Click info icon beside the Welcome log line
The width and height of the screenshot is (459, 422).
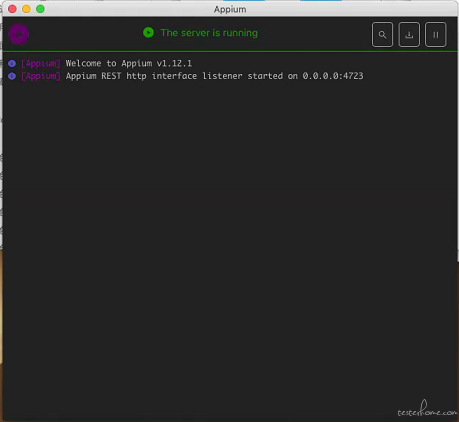(12, 63)
